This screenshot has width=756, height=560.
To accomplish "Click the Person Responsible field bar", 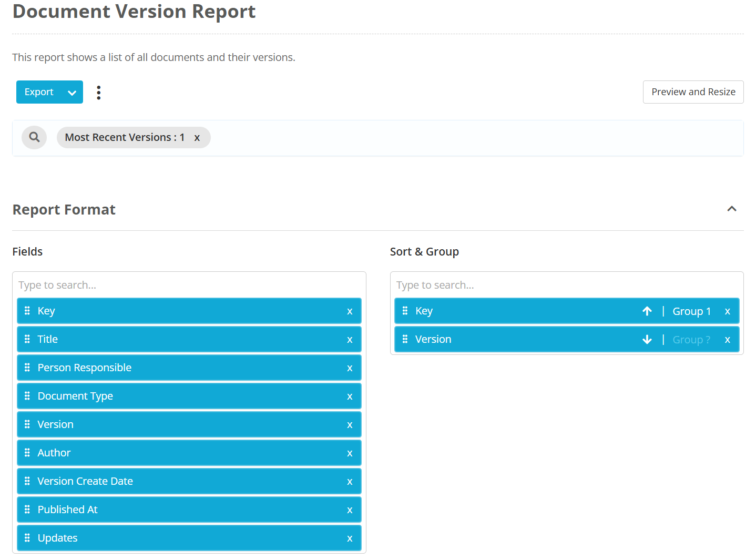I will pyautogui.click(x=158, y=368).
